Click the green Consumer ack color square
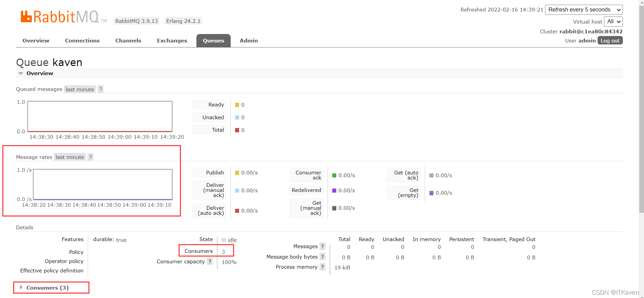Image resolution: width=644 pixels, height=298 pixels. [x=334, y=175]
